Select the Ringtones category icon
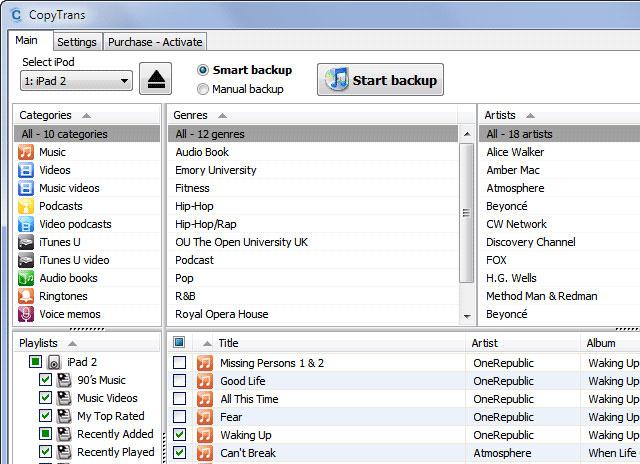 click(27, 296)
